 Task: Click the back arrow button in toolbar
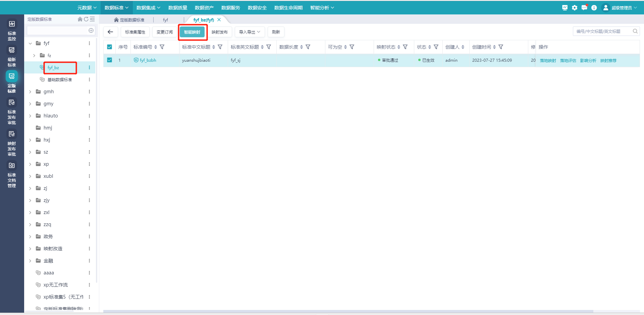click(x=110, y=32)
